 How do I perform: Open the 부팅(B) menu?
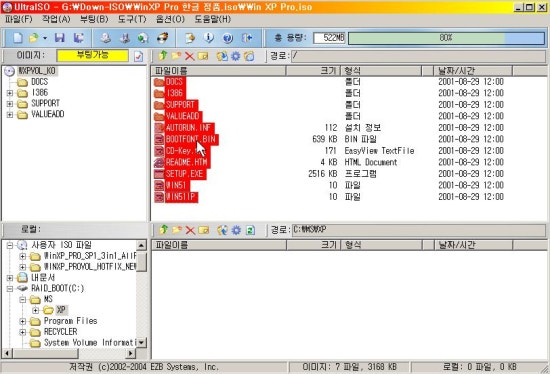point(94,19)
